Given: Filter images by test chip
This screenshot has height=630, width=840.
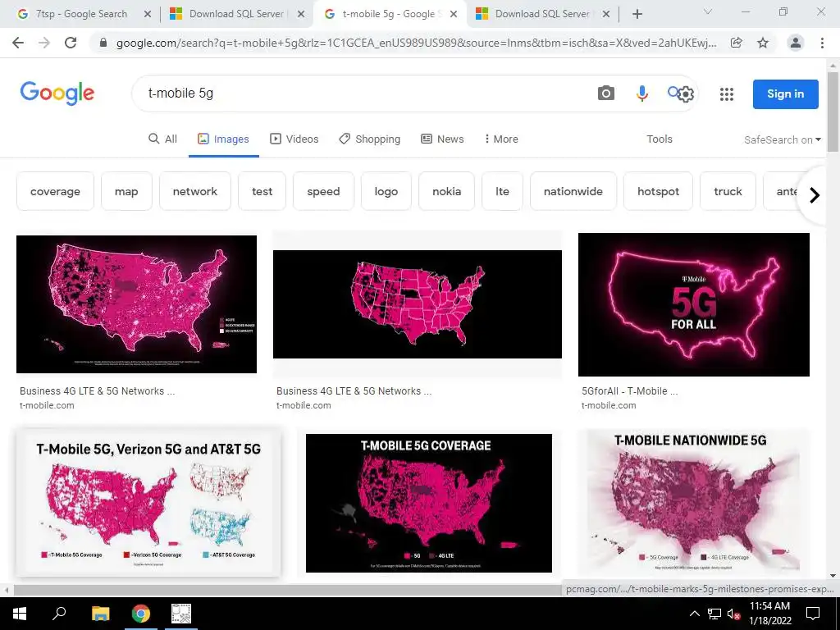Looking at the screenshot, I should 262,191.
